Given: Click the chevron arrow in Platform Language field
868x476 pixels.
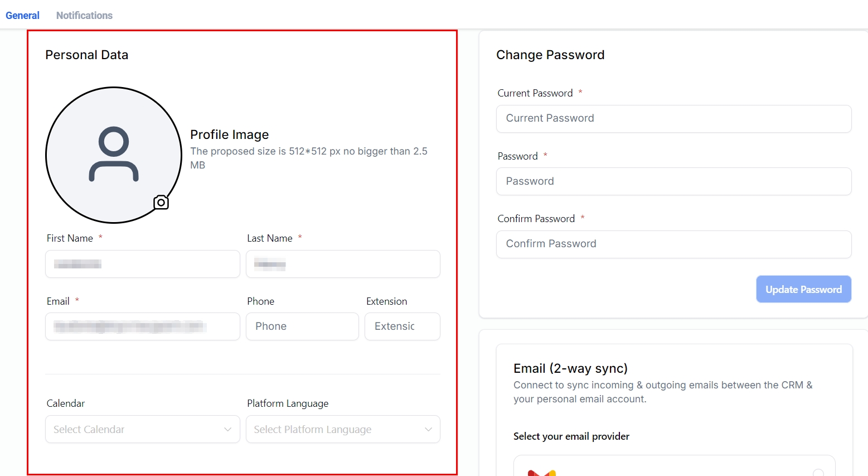Looking at the screenshot, I should tap(428, 429).
